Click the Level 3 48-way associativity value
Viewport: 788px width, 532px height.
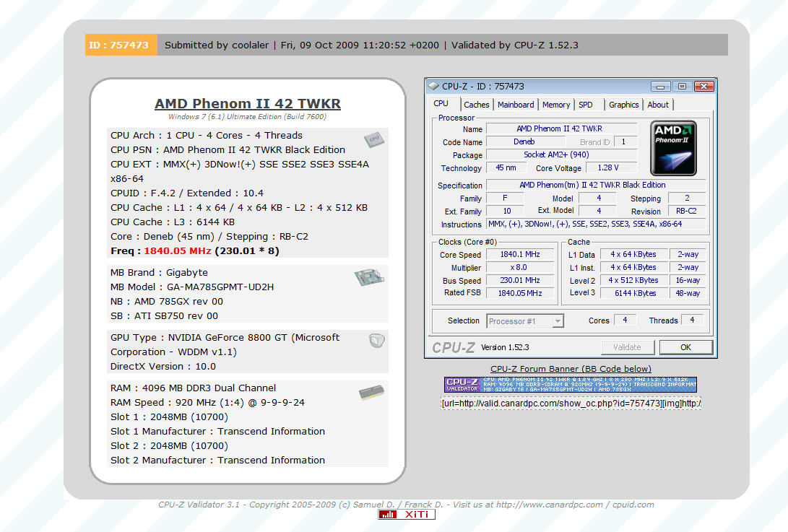(688, 293)
